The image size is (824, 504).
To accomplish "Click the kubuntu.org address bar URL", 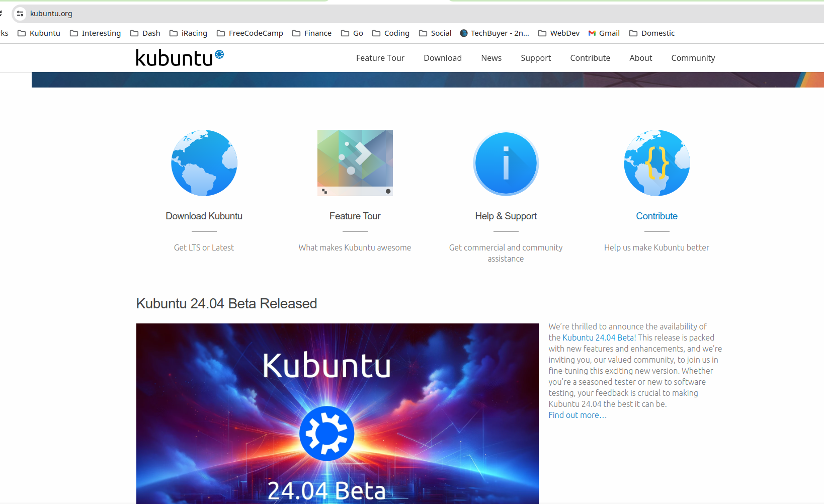I will (51, 14).
